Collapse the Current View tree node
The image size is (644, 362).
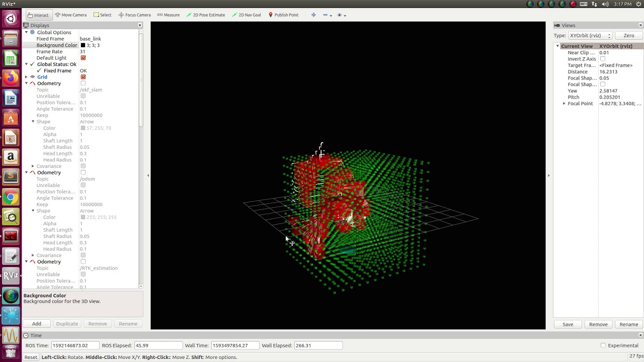point(557,46)
